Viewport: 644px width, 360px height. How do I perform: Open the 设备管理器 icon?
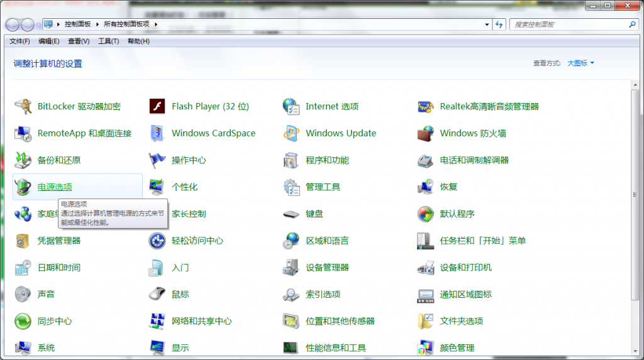tap(291, 268)
